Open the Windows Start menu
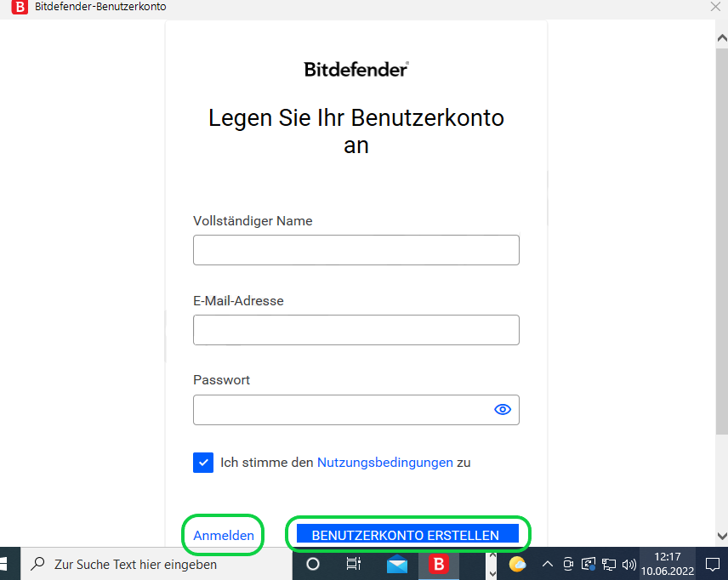Image resolution: width=728 pixels, height=580 pixels. 4,564
